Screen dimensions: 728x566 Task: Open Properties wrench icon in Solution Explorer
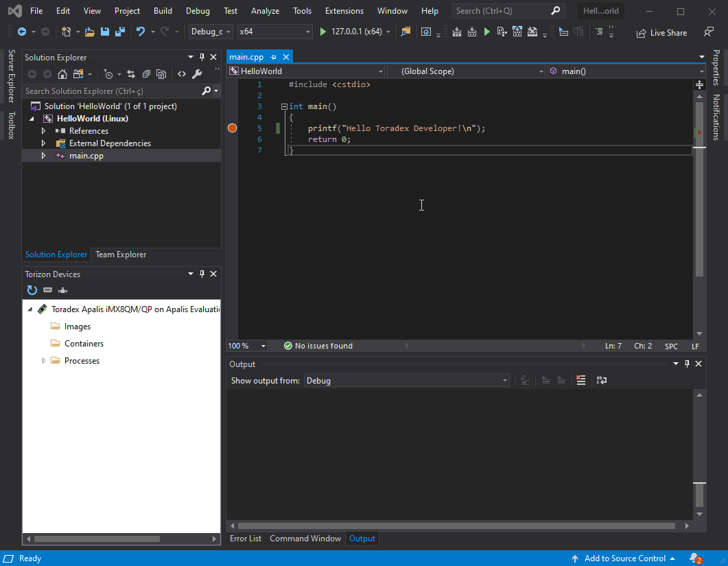197,74
